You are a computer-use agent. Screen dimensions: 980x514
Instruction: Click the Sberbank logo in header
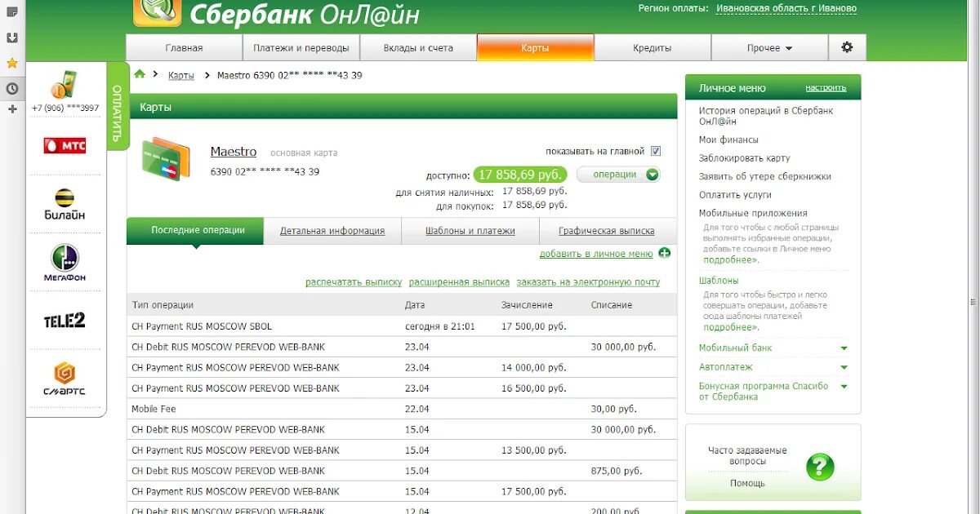tap(159, 12)
